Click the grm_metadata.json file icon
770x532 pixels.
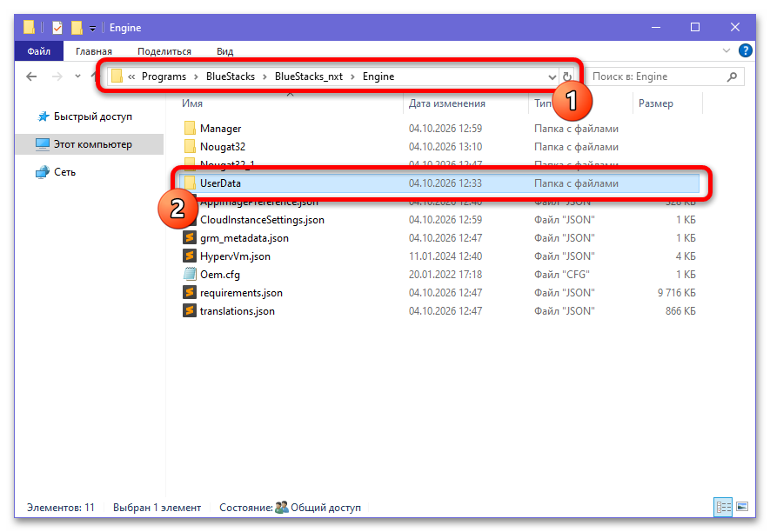[x=190, y=237]
